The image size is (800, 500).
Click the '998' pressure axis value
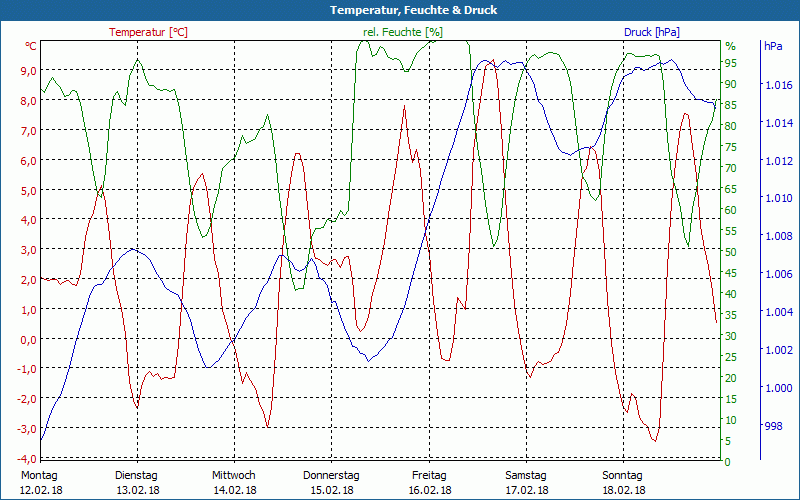pyautogui.click(x=773, y=426)
